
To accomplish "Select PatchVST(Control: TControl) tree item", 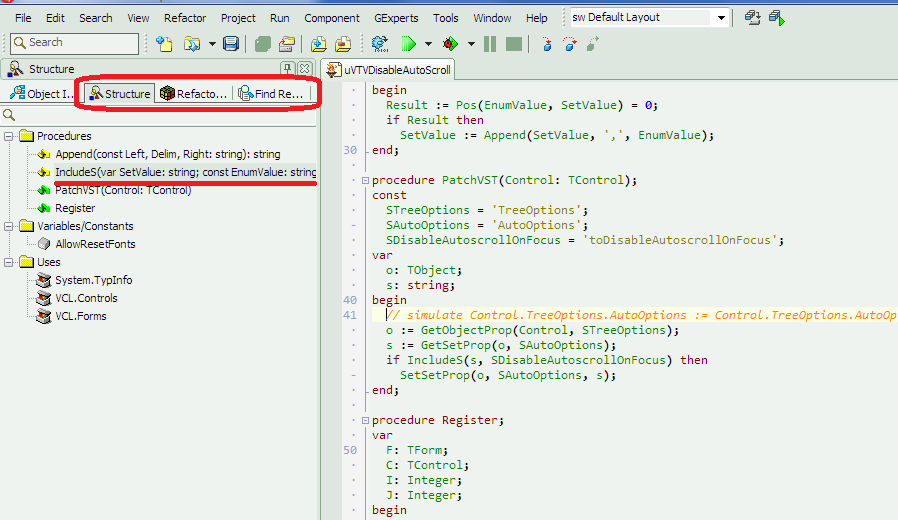I will 123,190.
